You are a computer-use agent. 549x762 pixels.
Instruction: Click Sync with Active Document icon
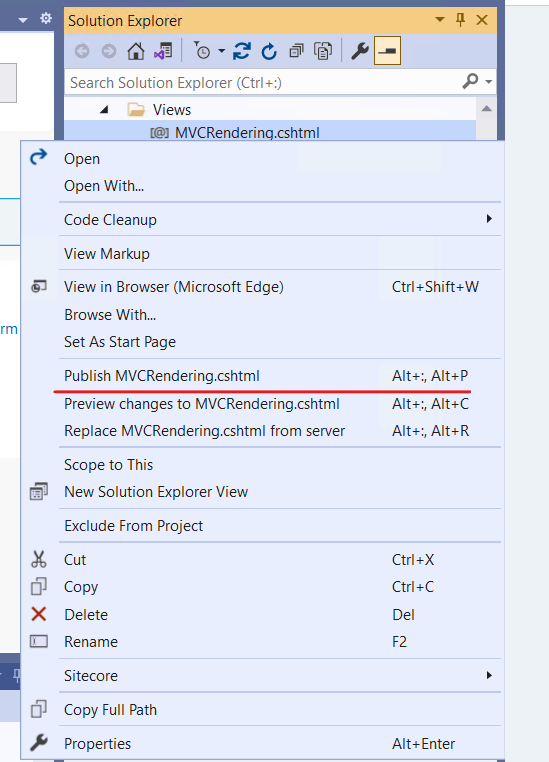click(x=241, y=51)
